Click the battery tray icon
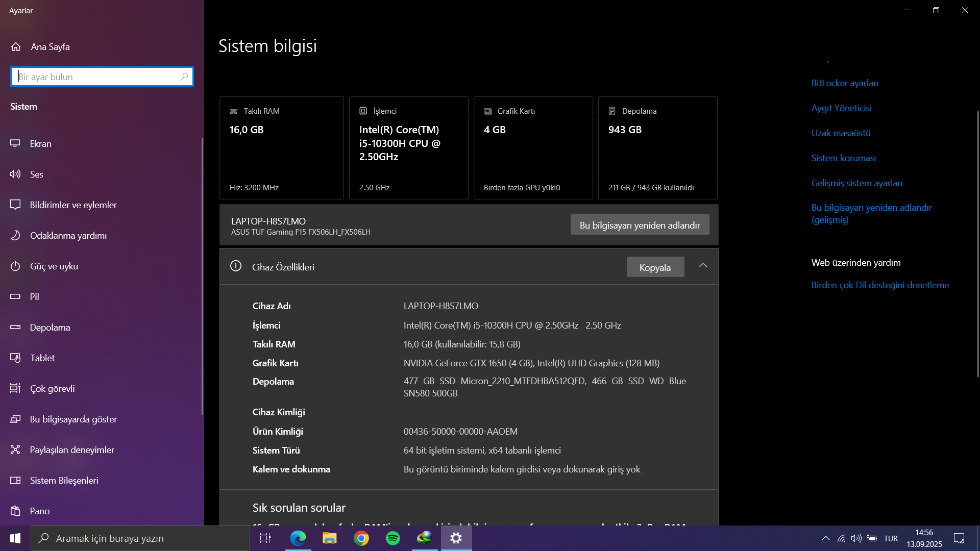Screen dimensions: 980x551 click(872, 538)
